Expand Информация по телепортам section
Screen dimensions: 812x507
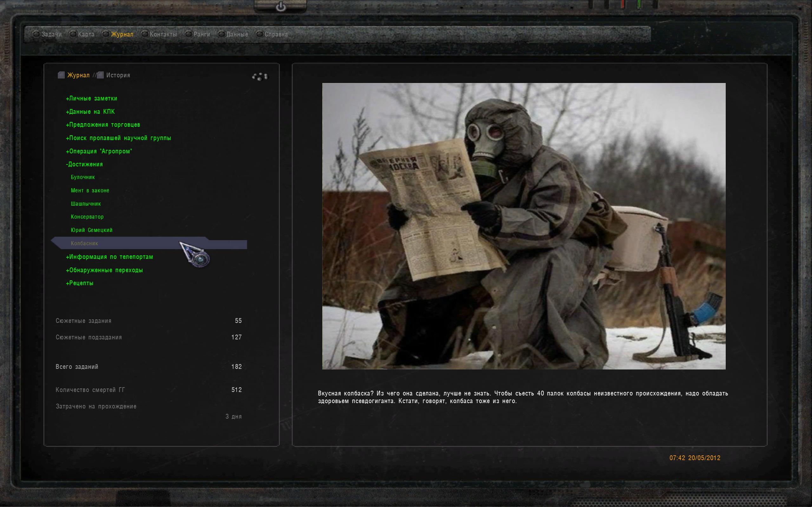tap(109, 257)
